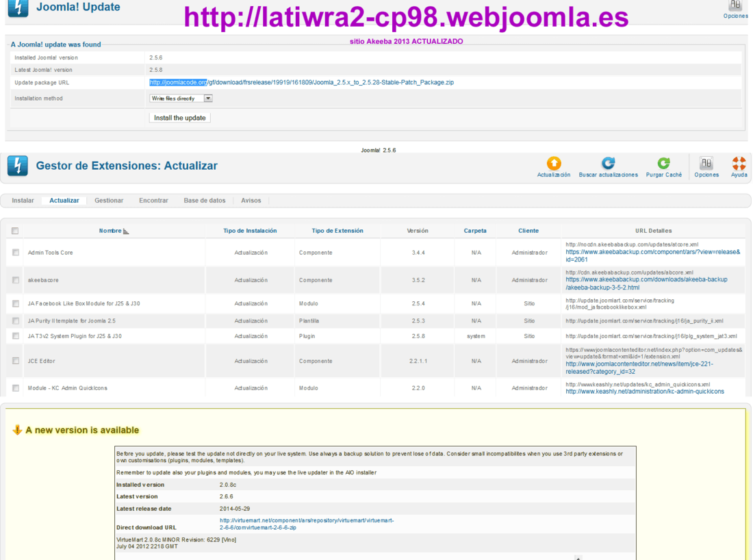This screenshot has height=560, width=753.
Task: Open the Installation method dropdown
Action: 181,99
